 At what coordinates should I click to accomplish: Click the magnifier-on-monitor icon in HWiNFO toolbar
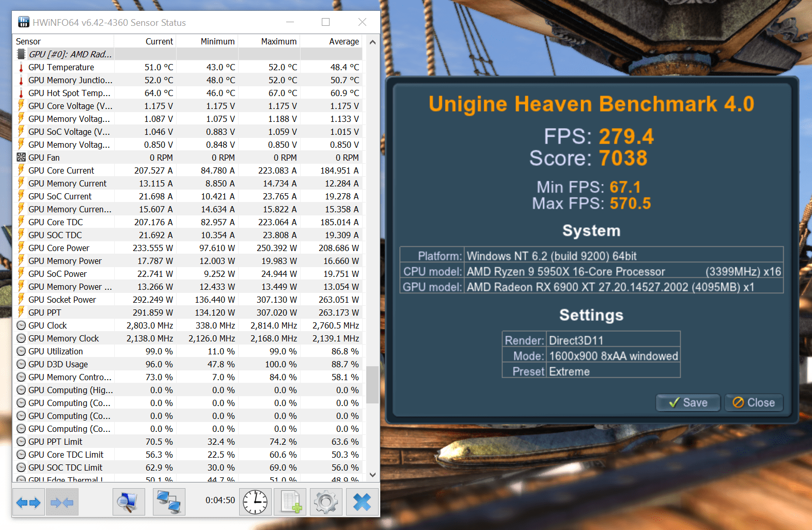[129, 502]
